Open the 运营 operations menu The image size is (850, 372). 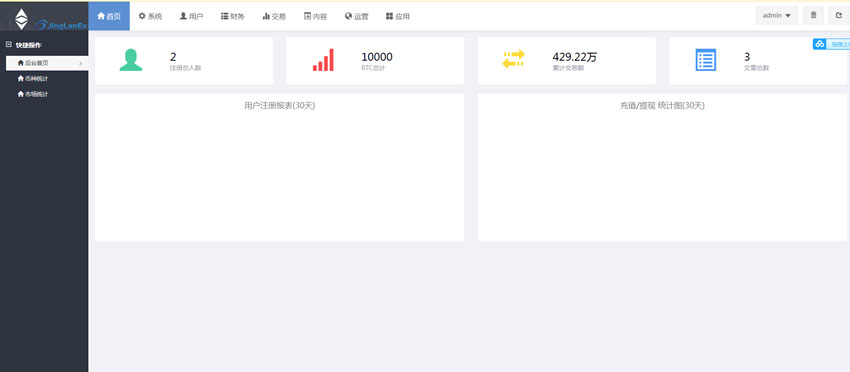point(356,16)
